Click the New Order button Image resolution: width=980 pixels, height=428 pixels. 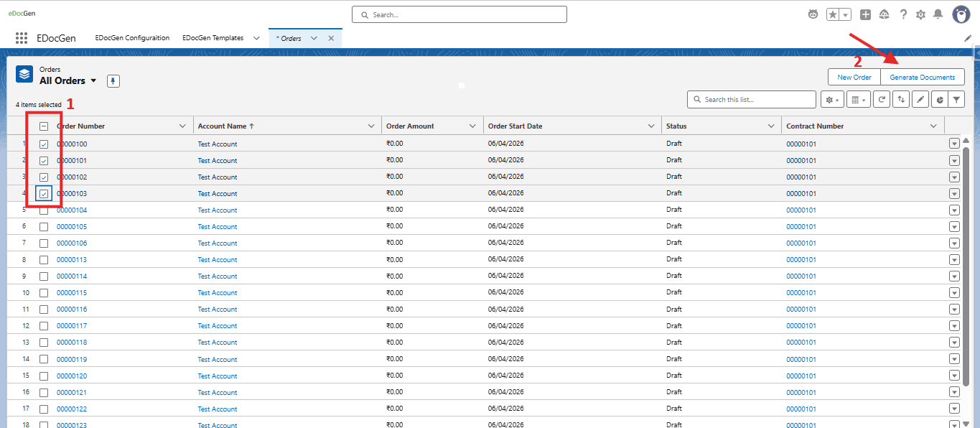point(854,78)
